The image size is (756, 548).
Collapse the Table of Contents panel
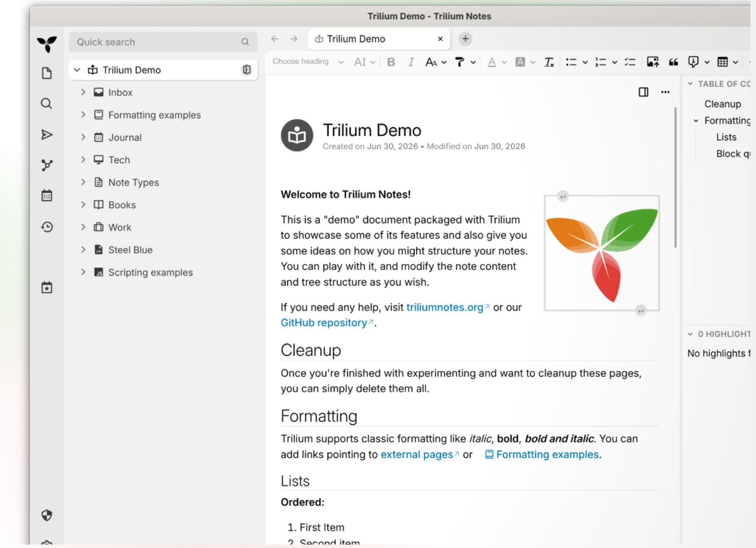[x=690, y=84]
